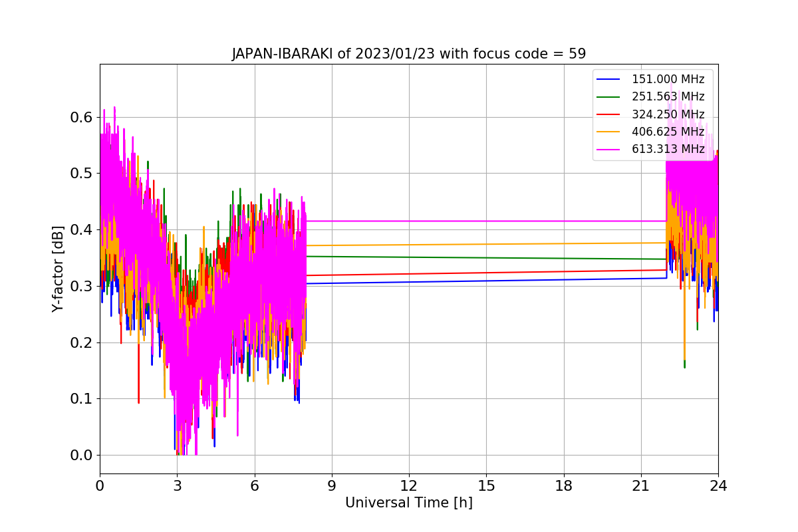Click the x-axis tick label 9
Image resolution: width=798 pixels, height=532 pixels.
click(x=332, y=485)
